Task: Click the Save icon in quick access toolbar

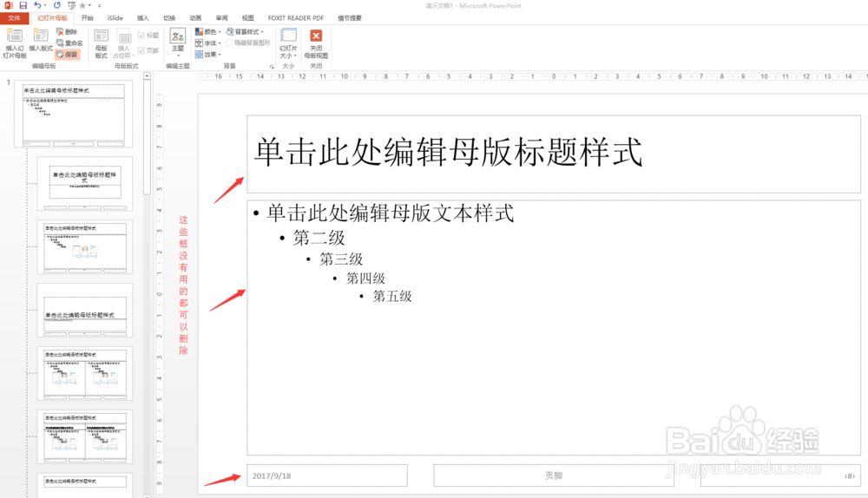Action: pyautogui.click(x=23, y=5)
